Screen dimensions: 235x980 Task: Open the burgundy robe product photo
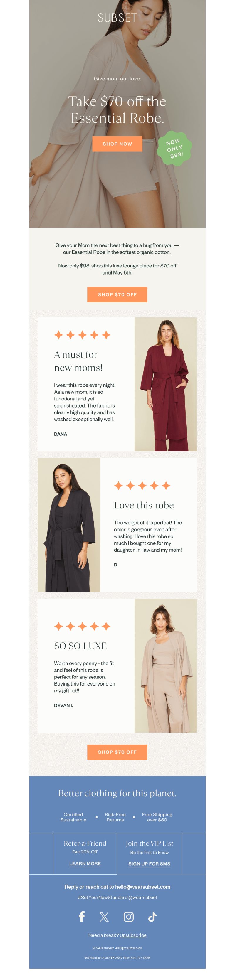pyautogui.click(x=166, y=384)
